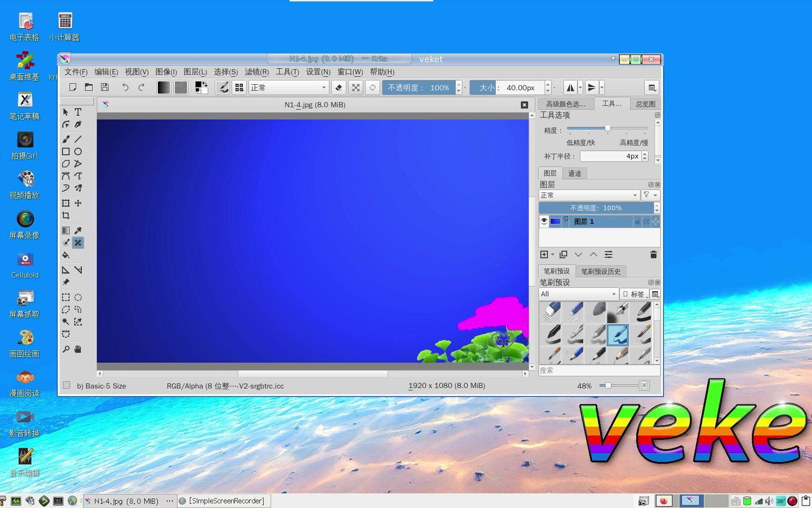Toggle alpha inherit on 图层 1
The image size is (812, 508).
point(647,222)
